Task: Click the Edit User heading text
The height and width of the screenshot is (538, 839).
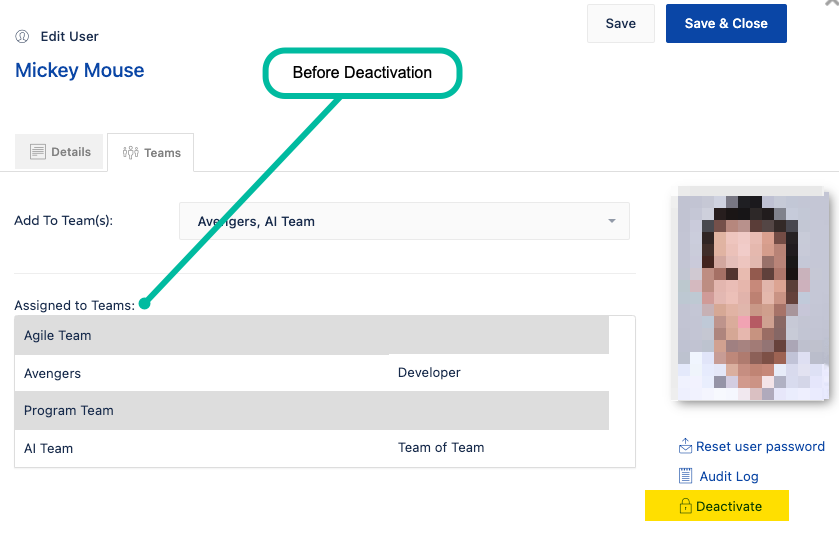Action: [x=70, y=36]
